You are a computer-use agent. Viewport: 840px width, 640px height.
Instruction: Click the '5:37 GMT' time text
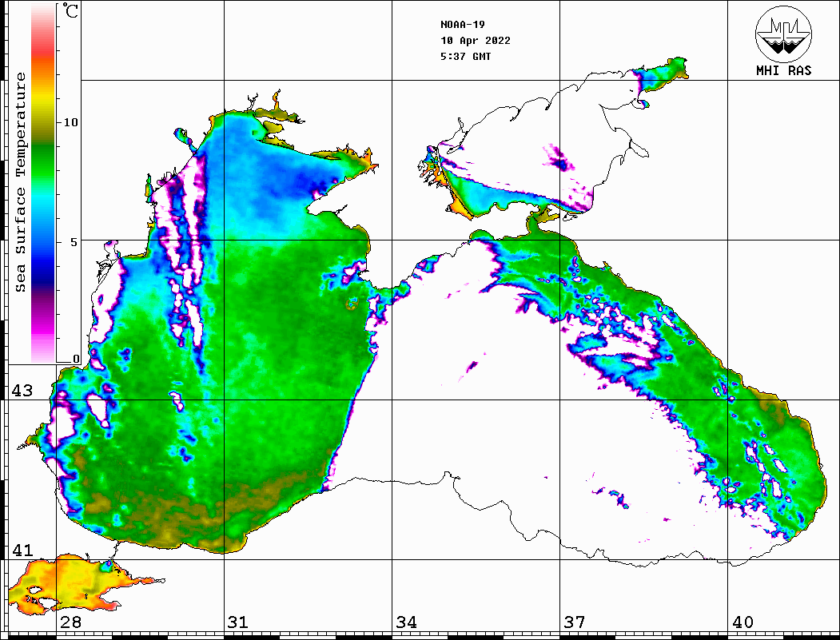pos(466,56)
